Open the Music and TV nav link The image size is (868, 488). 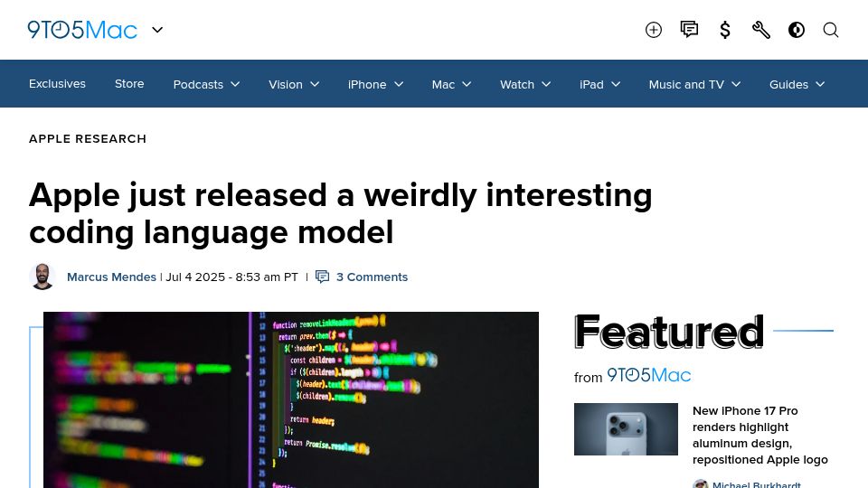tap(686, 85)
